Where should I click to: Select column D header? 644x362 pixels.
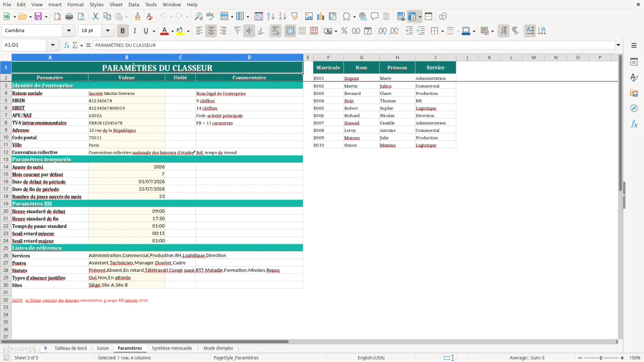pyautogui.click(x=250, y=57)
